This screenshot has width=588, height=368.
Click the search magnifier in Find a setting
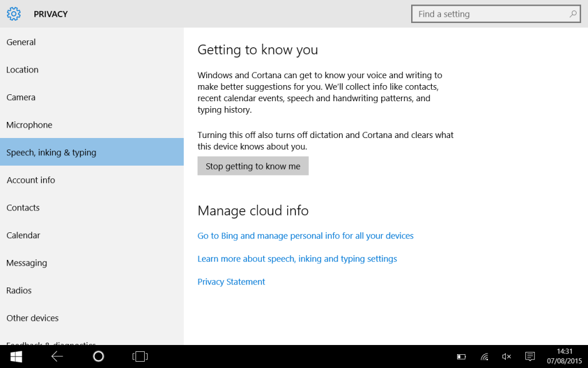(572, 14)
